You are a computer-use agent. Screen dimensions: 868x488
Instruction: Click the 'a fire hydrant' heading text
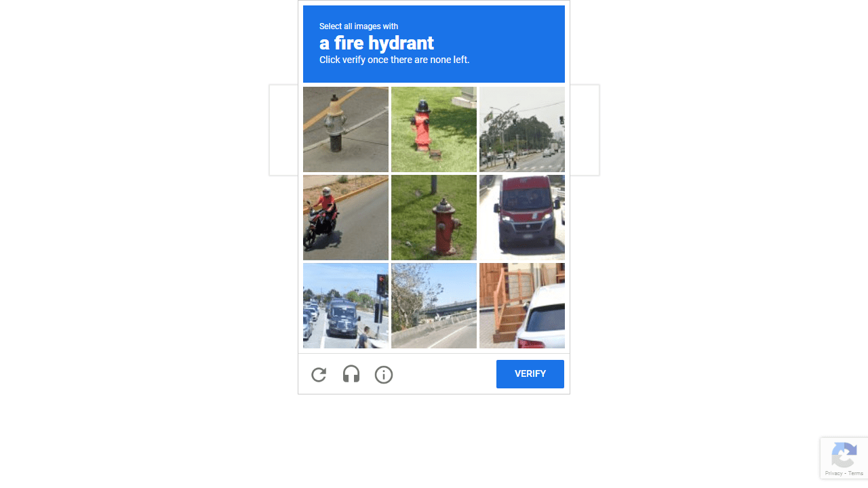click(376, 43)
